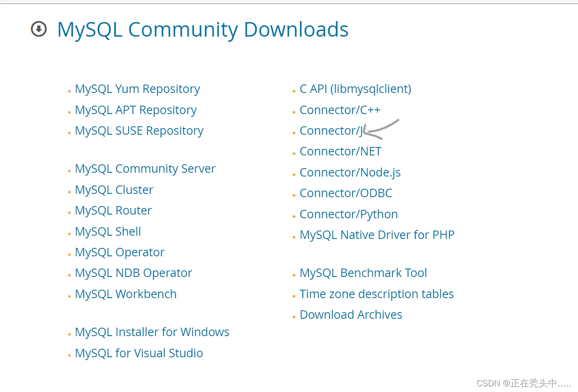
Task: Open the MySQL Router link
Action: (x=113, y=210)
